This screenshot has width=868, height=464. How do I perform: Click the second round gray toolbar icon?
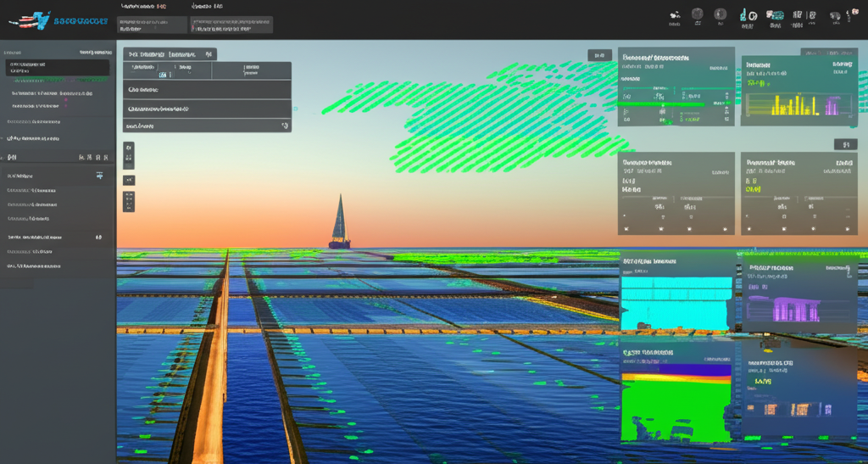pyautogui.click(x=721, y=14)
